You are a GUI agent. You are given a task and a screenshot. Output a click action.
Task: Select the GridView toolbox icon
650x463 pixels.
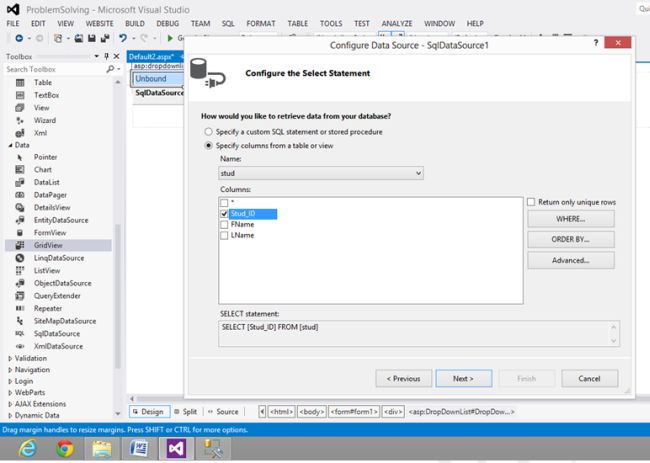(x=20, y=245)
